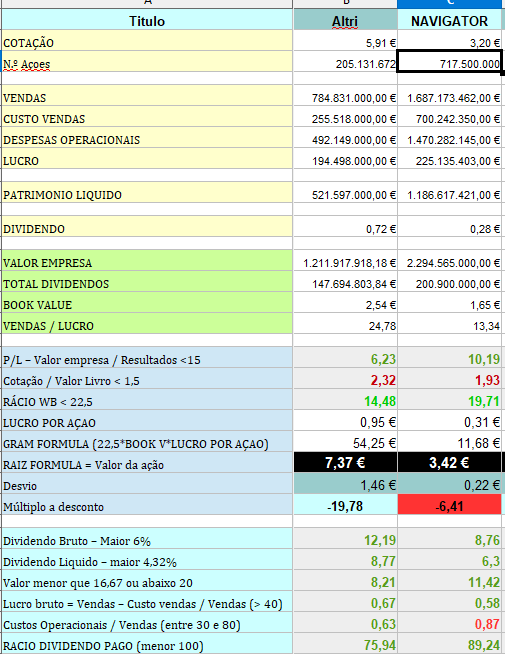505x654 pixels.
Task: Select Navigator expenses 1.470.282.145,00 €
Action: [450, 139]
